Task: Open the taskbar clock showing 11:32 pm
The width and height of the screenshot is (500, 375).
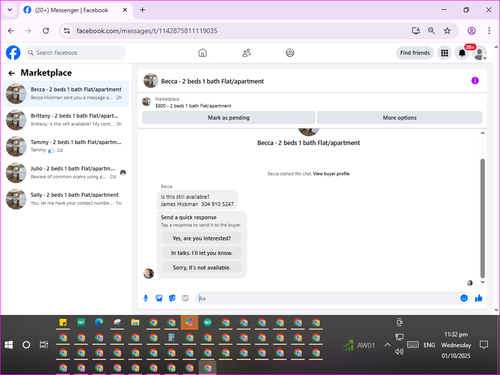Action: [x=456, y=345]
